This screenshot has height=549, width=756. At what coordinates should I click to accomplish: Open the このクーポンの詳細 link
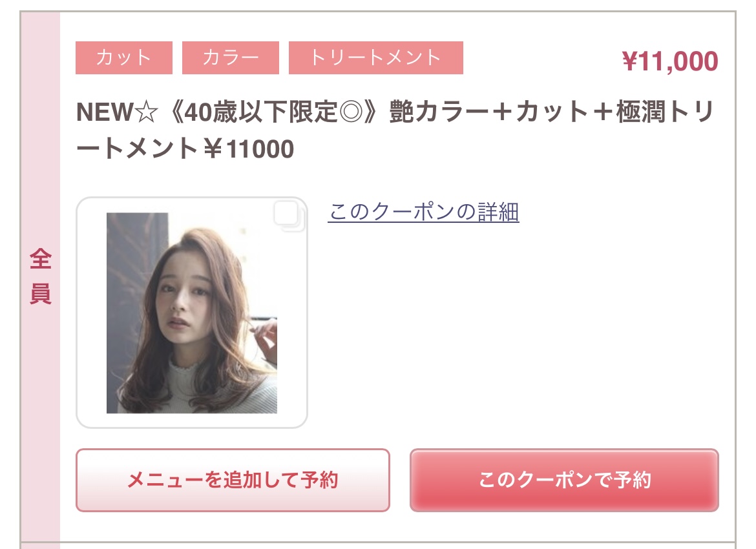[423, 212]
